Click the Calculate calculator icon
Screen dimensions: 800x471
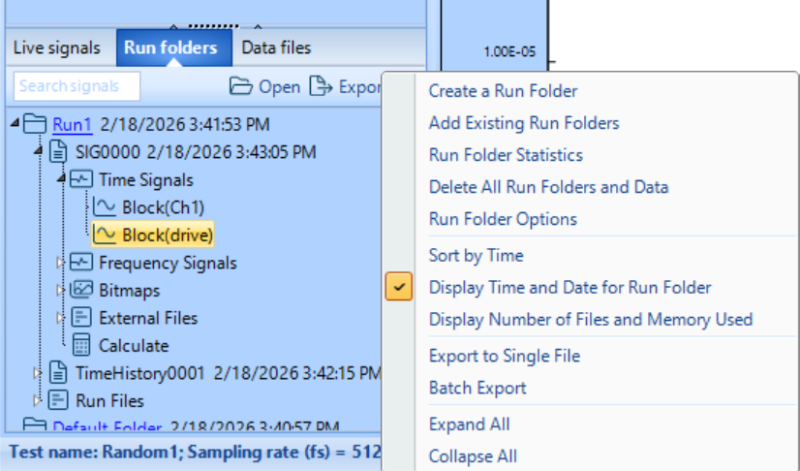coord(82,346)
